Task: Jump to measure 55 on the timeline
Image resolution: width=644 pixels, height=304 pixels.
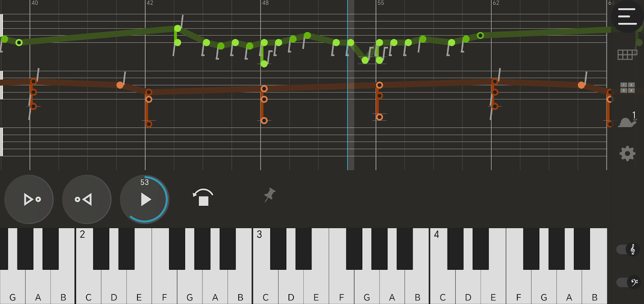Action: point(381,3)
